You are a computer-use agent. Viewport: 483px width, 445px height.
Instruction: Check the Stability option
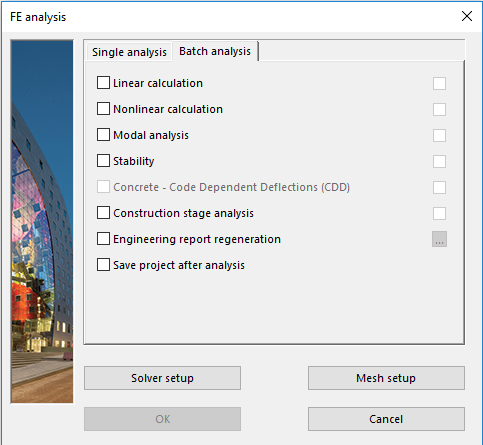(103, 161)
